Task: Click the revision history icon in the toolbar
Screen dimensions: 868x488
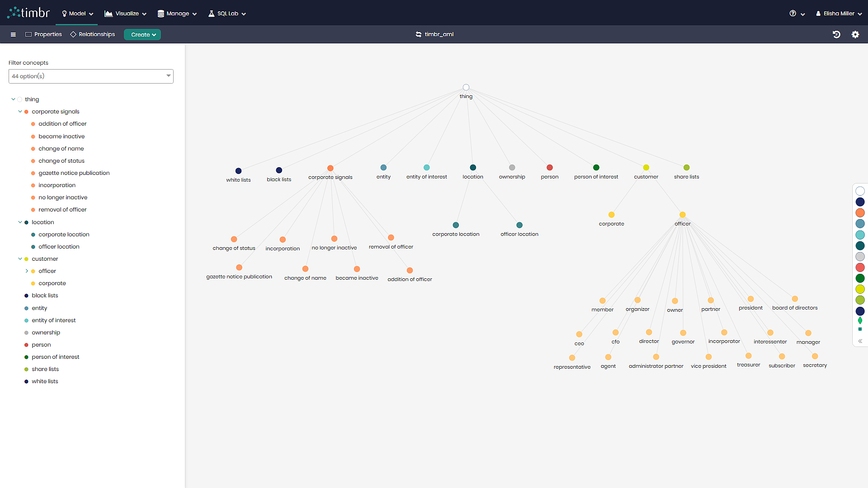Action: coord(837,34)
